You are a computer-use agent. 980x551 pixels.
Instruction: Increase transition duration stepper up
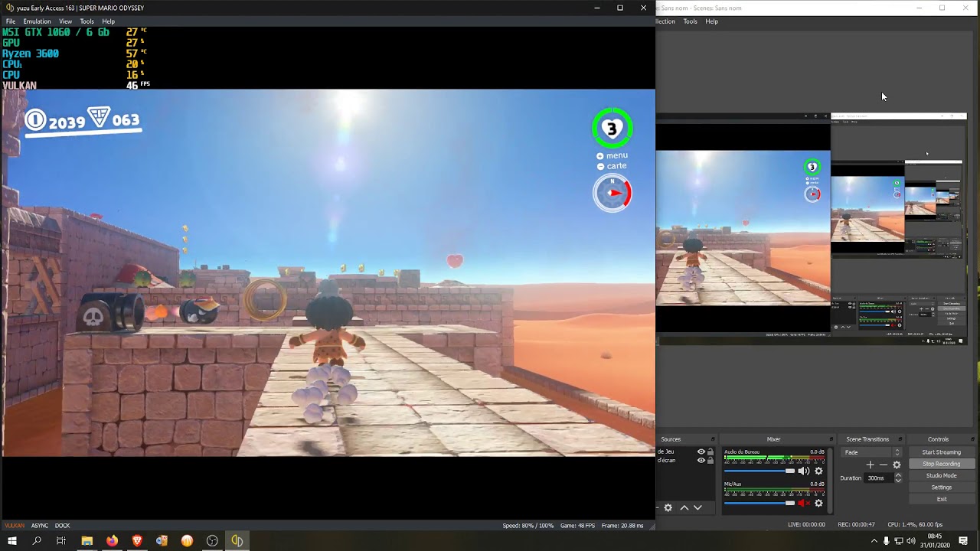click(898, 475)
